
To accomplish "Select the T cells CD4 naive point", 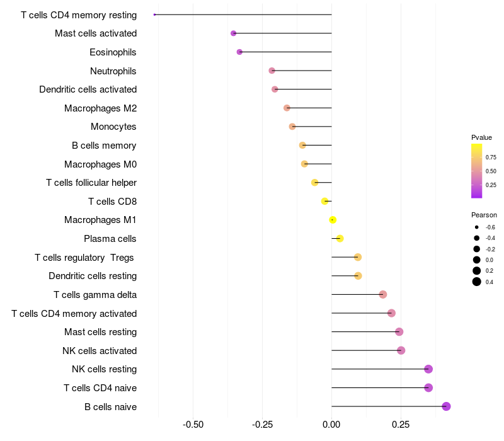I will pyautogui.click(x=428, y=387).
